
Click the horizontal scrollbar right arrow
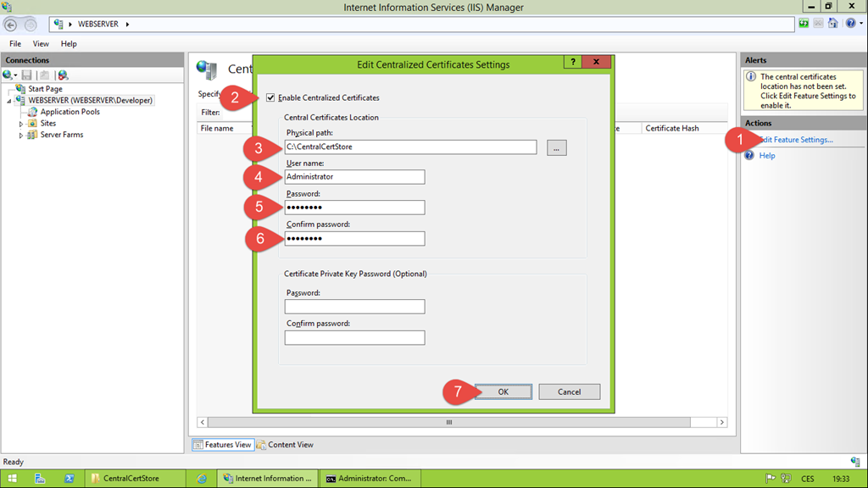coord(722,422)
